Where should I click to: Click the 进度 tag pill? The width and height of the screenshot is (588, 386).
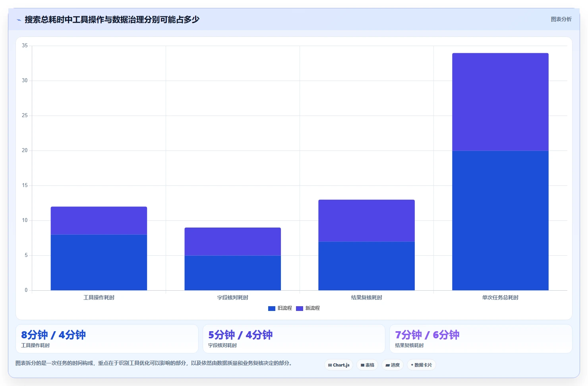(x=393, y=365)
